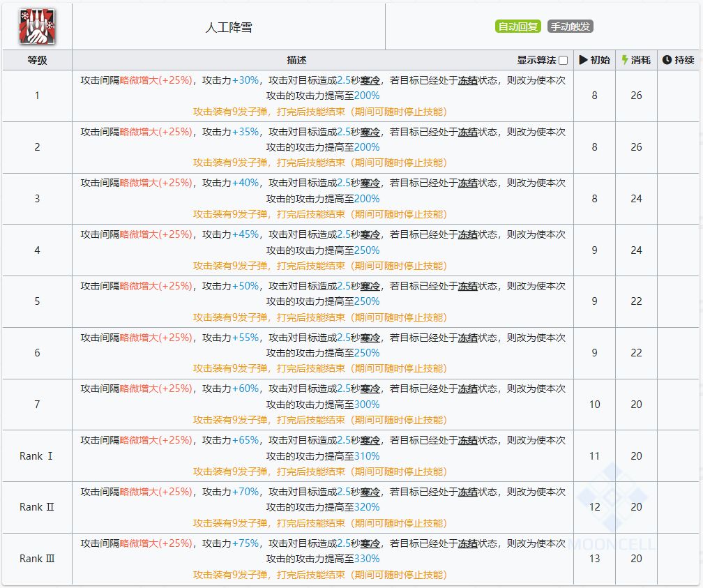
Task: Open the 寒冷 link in Rank Ⅱ row
Action: click(370, 492)
